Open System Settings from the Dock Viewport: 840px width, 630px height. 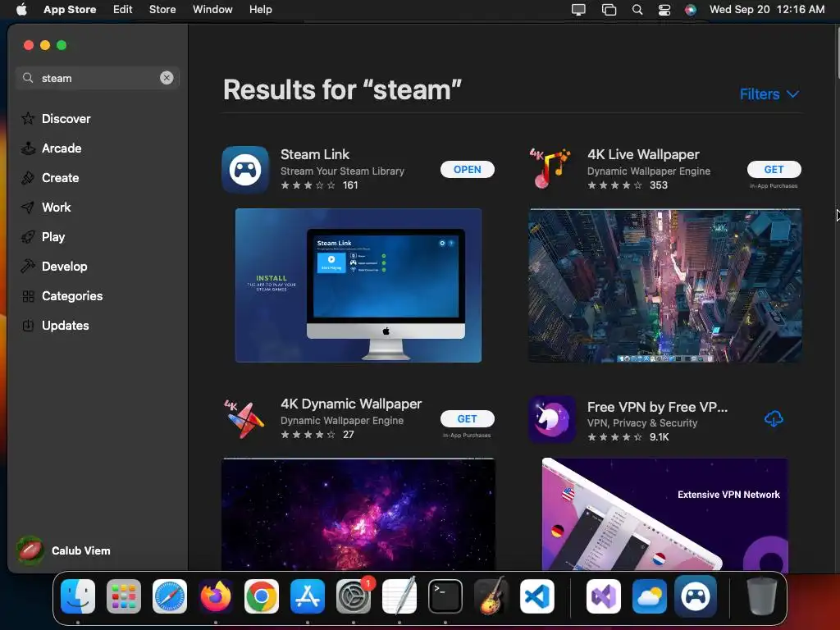click(354, 596)
